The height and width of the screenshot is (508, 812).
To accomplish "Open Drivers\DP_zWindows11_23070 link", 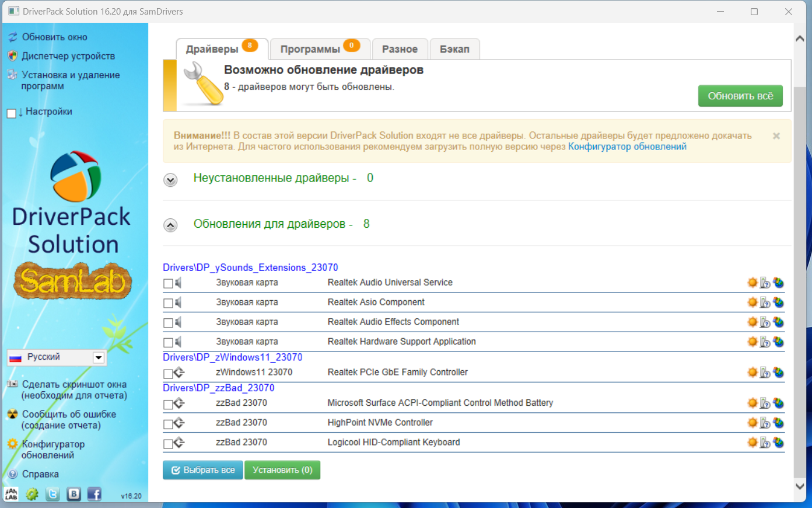I will (233, 357).
